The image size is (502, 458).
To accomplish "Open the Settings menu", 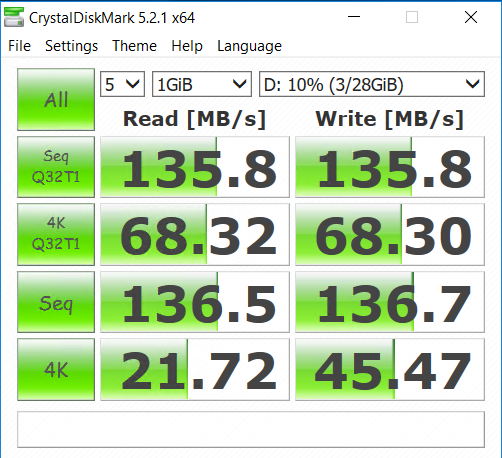I will coord(71,46).
